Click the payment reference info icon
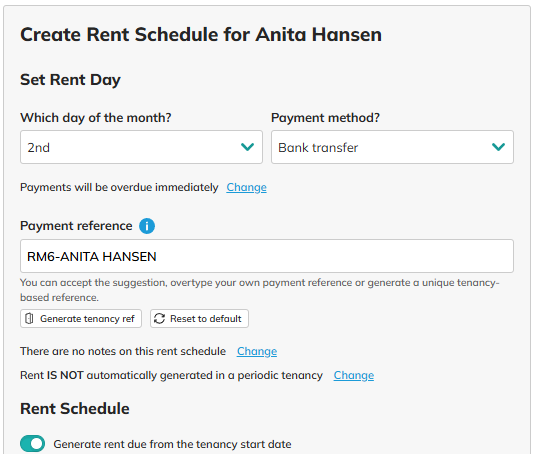 [x=147, y=226]
